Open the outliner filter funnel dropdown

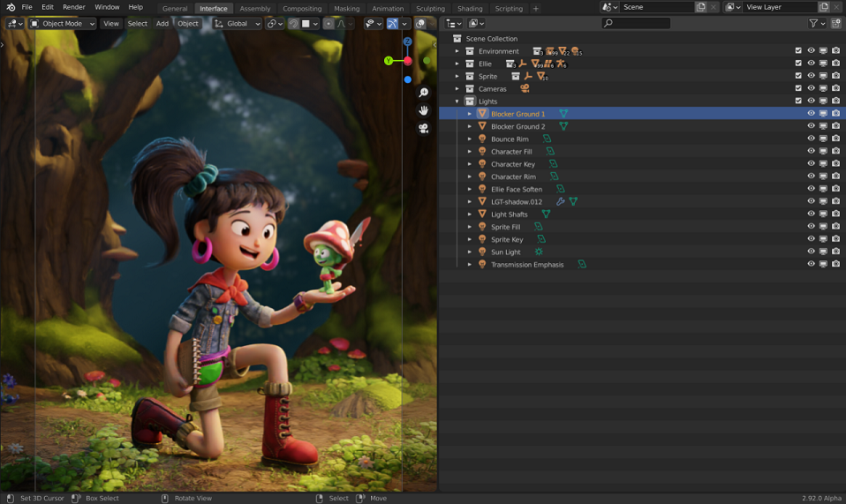[x=817, y=23]
